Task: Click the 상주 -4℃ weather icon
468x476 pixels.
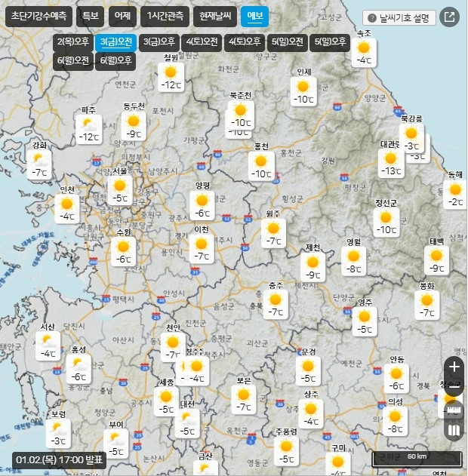Action: coord(311,414)
